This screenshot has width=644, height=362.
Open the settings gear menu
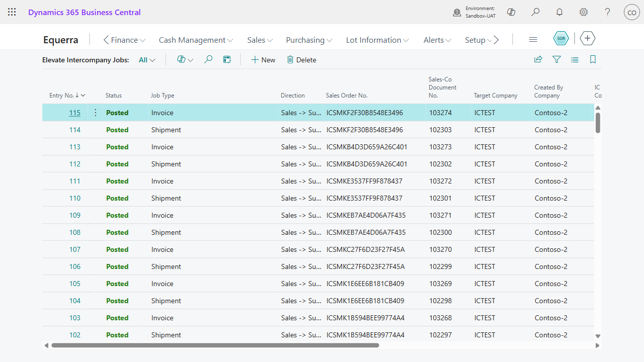584,12
